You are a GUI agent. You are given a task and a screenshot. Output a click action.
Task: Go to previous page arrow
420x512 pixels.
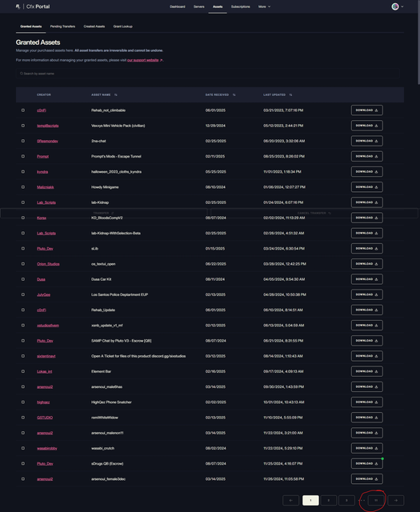point(290,500)
